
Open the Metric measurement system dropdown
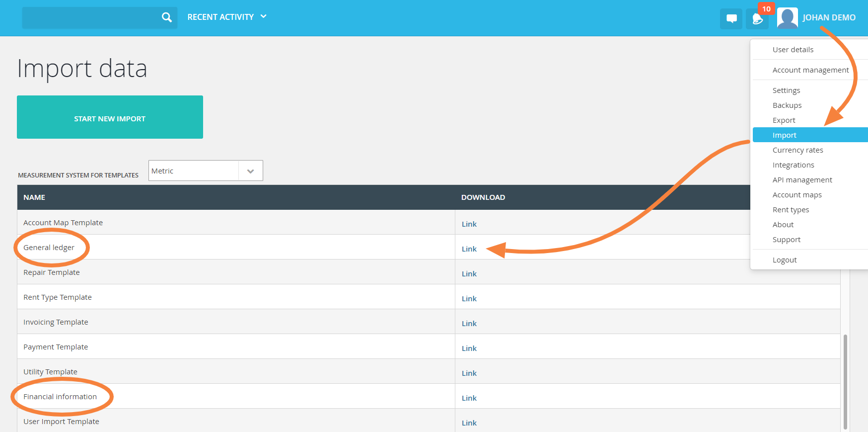[206, 171]
